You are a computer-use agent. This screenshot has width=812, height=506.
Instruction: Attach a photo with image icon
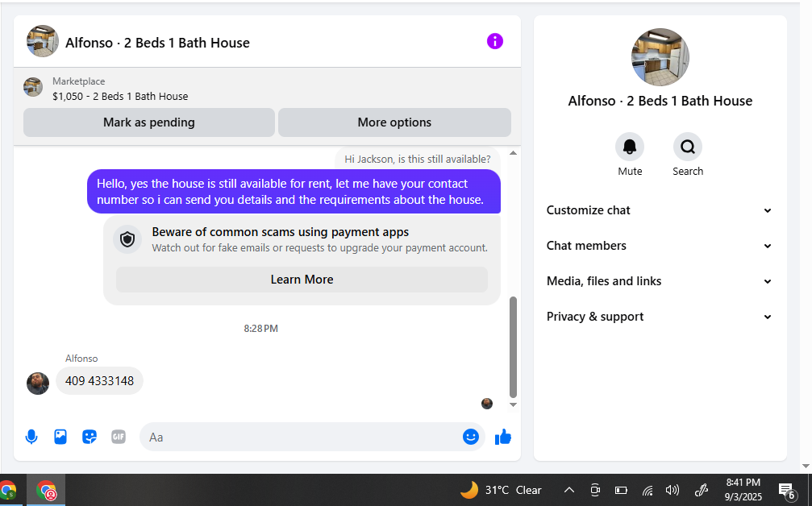click(60, 438)
